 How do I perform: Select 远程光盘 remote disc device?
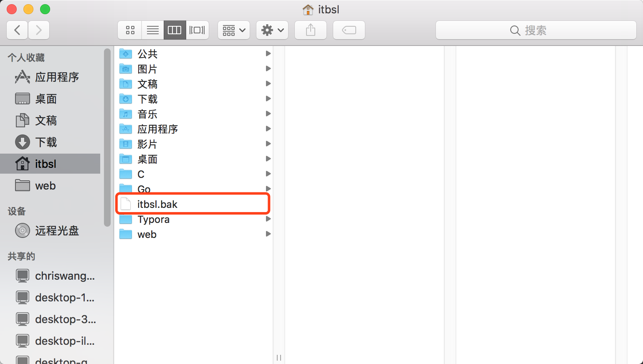tap(57, 231)
